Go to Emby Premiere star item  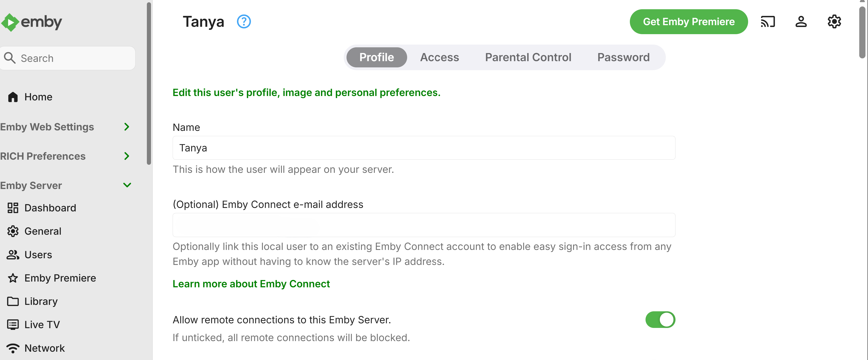(60, 278)
